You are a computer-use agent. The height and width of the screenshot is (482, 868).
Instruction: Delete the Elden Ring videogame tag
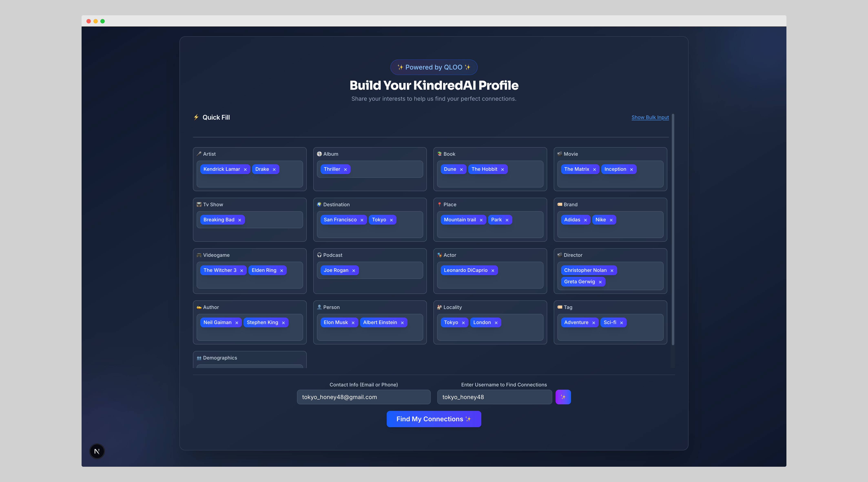tap(282, 270)
